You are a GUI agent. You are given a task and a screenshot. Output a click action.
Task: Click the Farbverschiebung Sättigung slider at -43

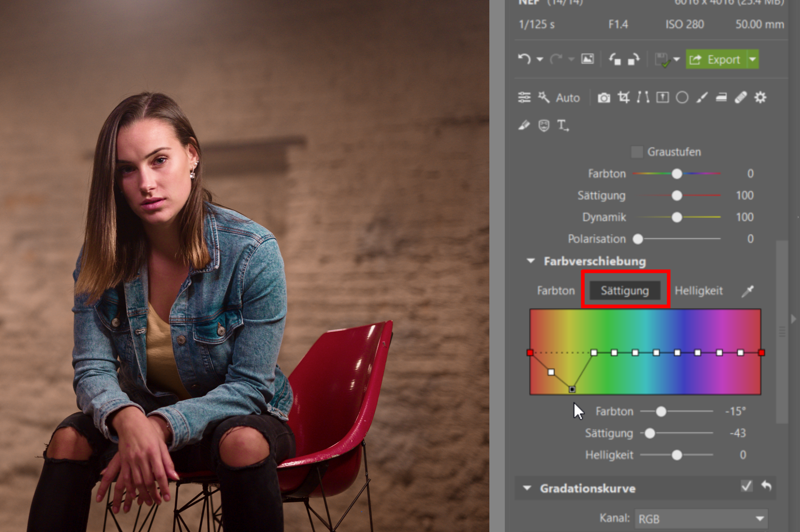pos(650,433)
